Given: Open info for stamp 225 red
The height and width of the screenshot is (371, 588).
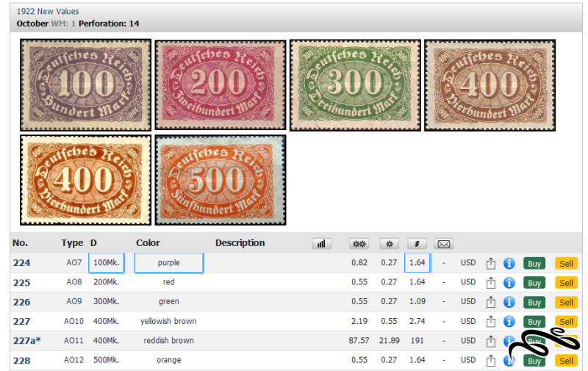Looking at the screenshot, I should point(509,283).
